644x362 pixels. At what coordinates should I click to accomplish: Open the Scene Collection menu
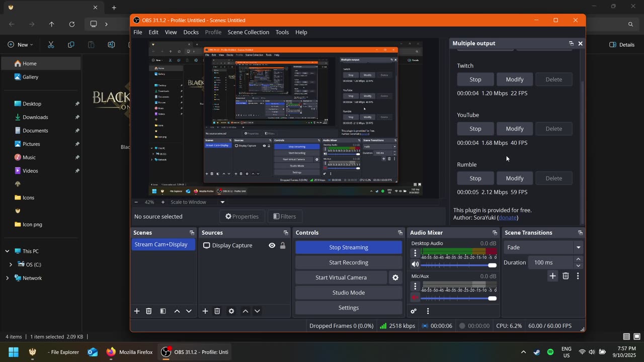(x=249, y=32)
